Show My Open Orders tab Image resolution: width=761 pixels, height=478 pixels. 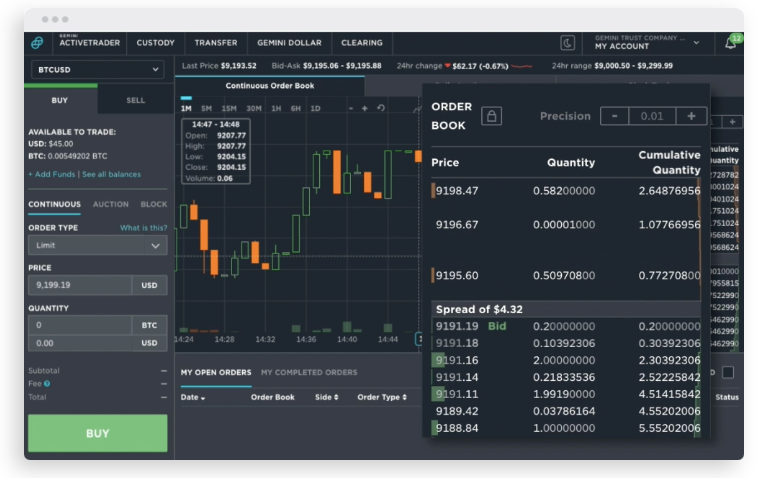[216, 372]
